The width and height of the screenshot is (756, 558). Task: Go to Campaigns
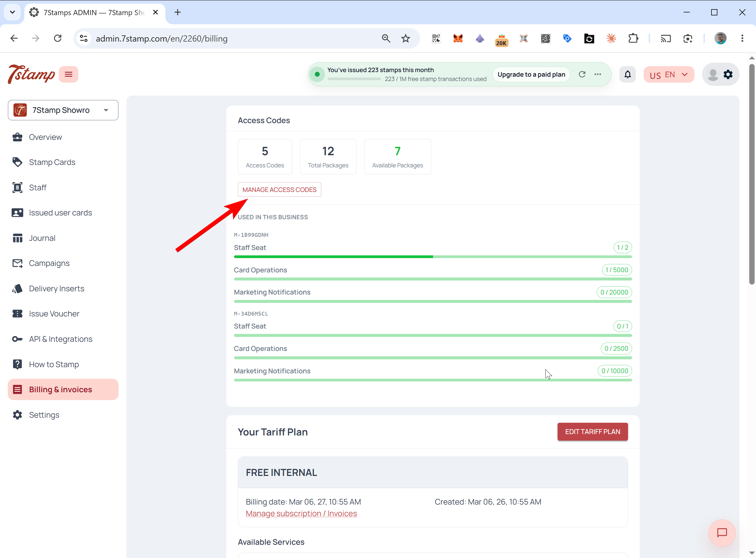[x=63, y=263]
